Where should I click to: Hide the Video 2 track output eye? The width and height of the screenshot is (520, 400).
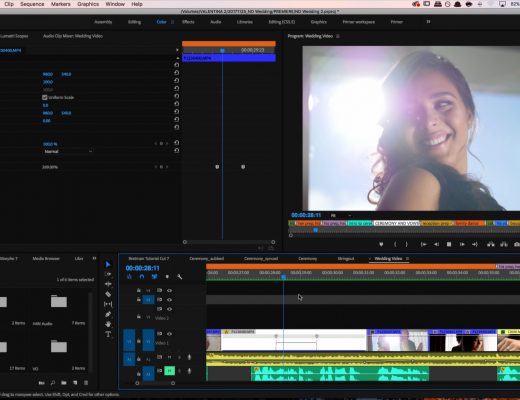(x=169, y=309)
